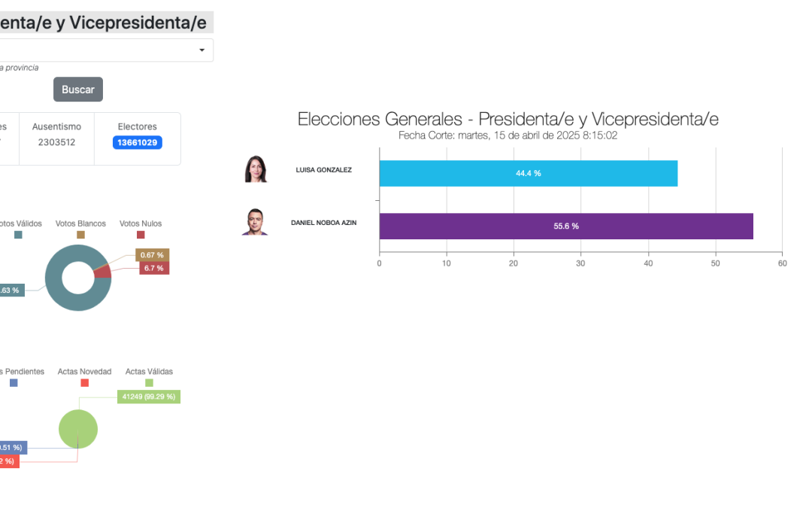The height and width of the screenshot is (508, 812).
Task: Click the green Actas pie chart
Action: (x=78, y=429)
